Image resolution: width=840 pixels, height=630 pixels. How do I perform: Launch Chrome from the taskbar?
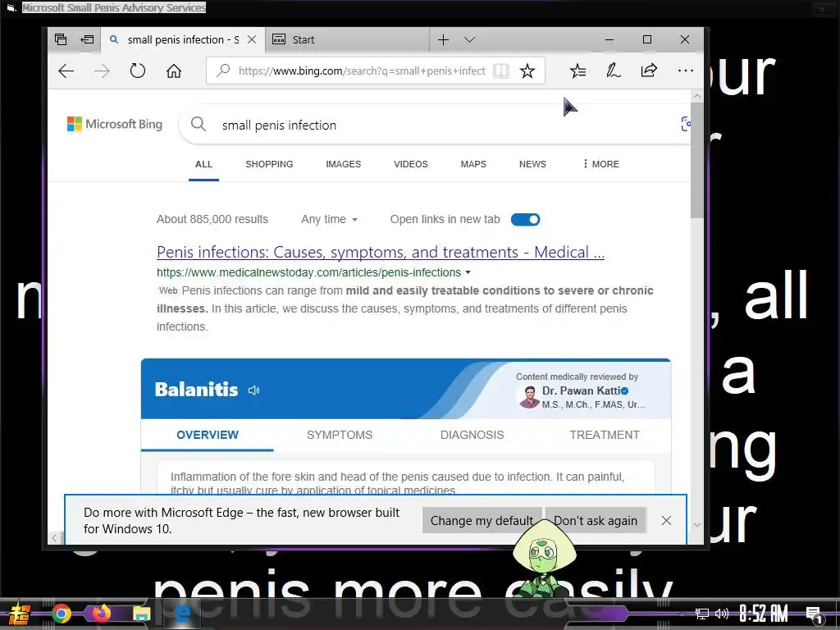point(61,614)
